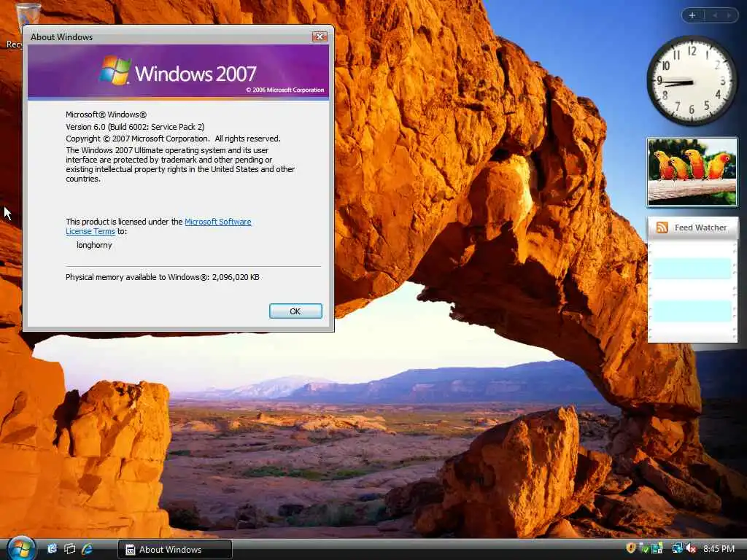Click the Feed Watcher RSS icon
Viewport: 747px width, 560px height.
(x=662, y=227)
